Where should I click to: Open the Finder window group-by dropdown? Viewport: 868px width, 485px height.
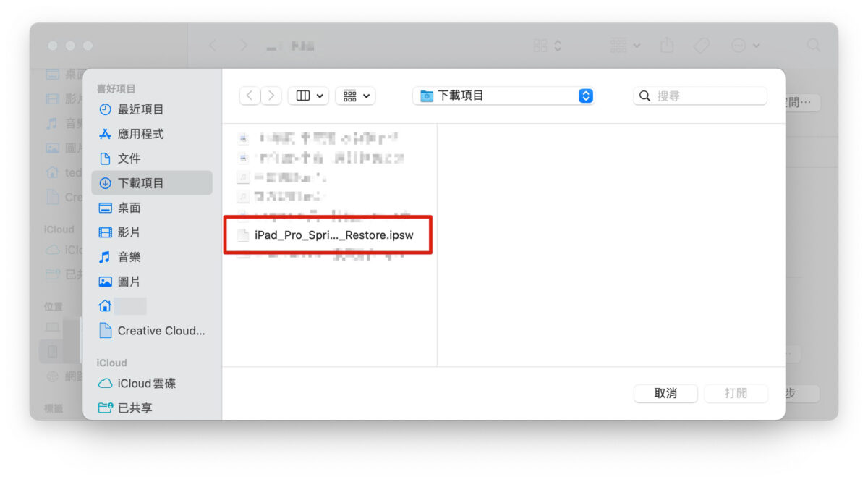(x=625, y=46)
